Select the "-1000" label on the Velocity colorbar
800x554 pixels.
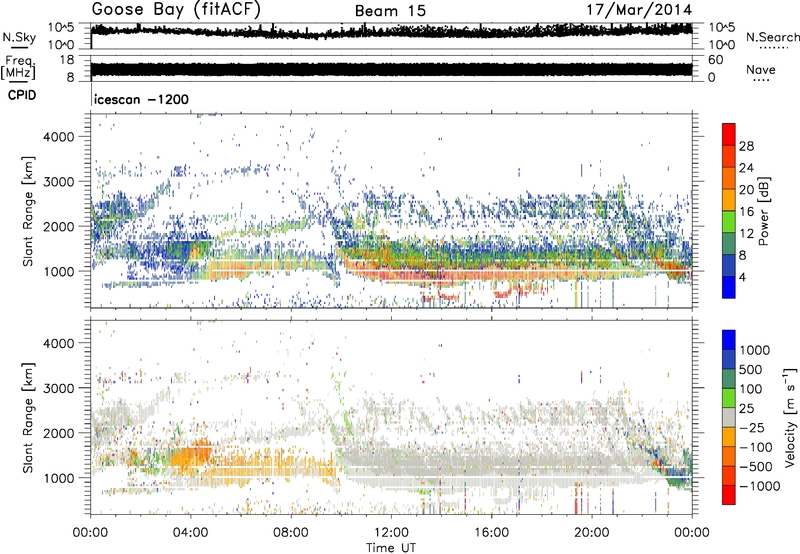pos(759,486)
